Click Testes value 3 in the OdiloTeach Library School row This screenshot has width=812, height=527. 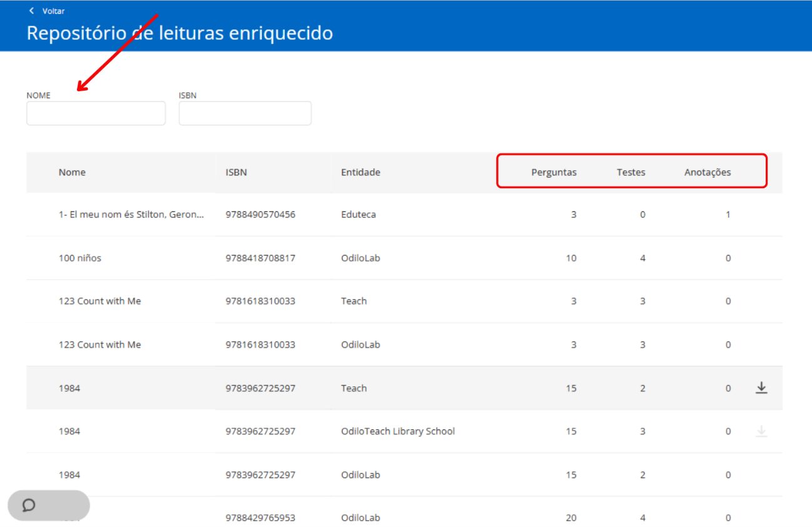tap(642, 431)
